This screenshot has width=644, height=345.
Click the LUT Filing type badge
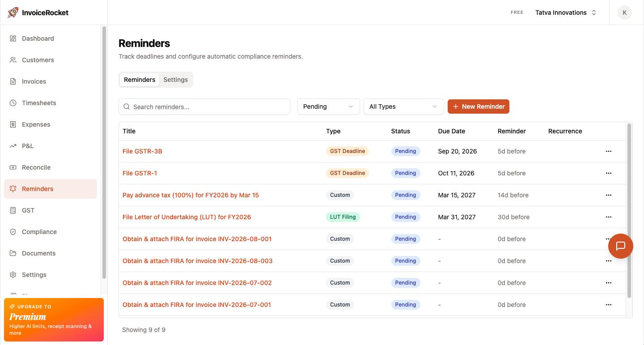343,217
